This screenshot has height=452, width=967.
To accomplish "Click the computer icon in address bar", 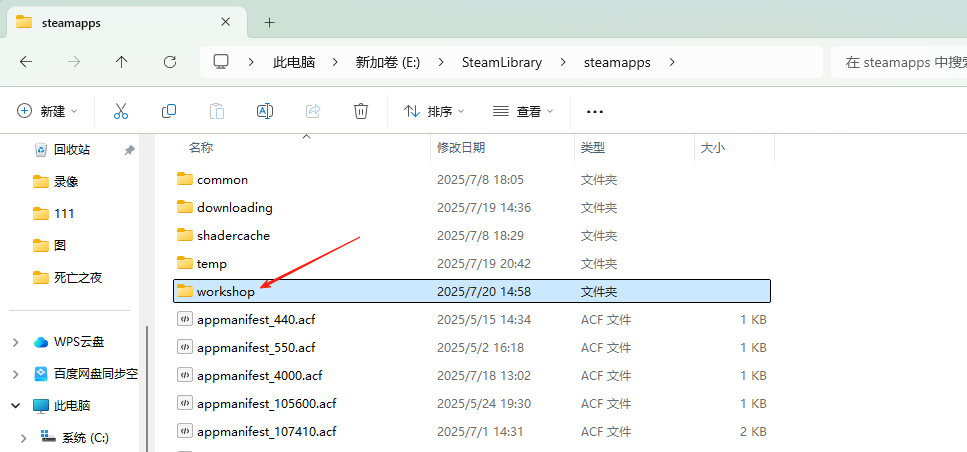I will point(221,62).
